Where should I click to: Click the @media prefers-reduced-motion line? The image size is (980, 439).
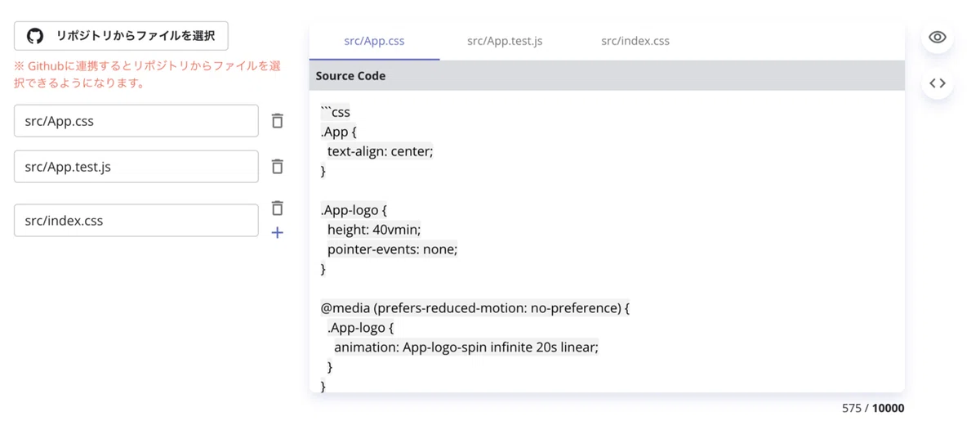(x=475, y=308)
